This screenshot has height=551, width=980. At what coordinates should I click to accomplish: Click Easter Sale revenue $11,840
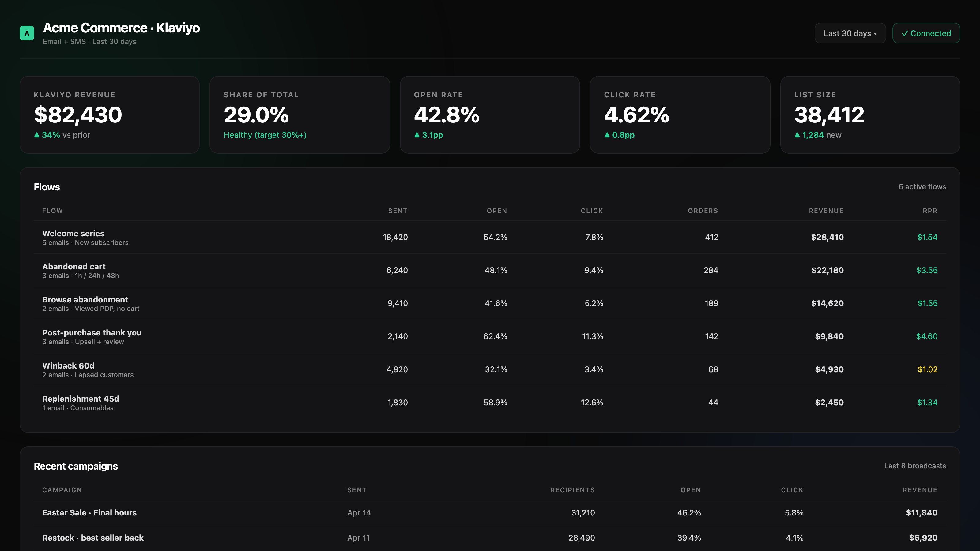(922, 513)
